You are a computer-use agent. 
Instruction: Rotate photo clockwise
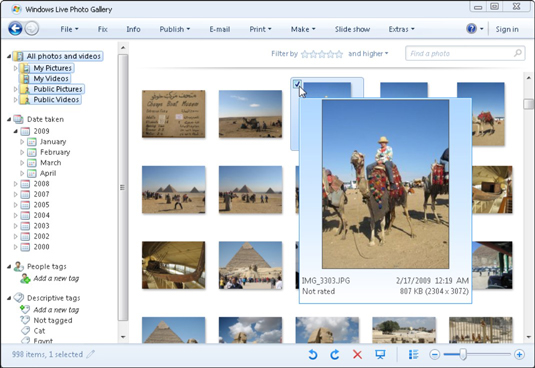335,355
